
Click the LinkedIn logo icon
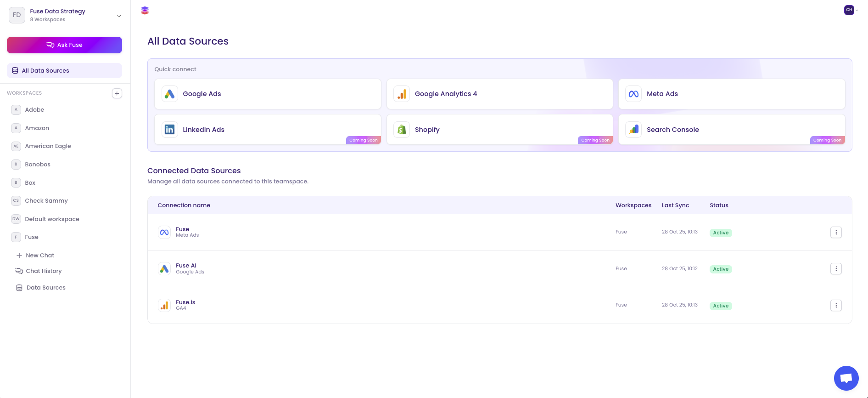click(170, 130)
